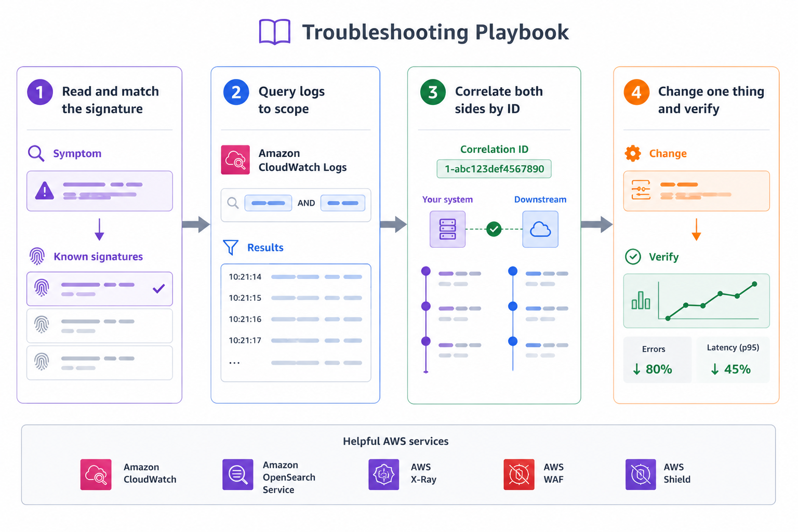Select the 10:21:14 log result row

[296, 277]
